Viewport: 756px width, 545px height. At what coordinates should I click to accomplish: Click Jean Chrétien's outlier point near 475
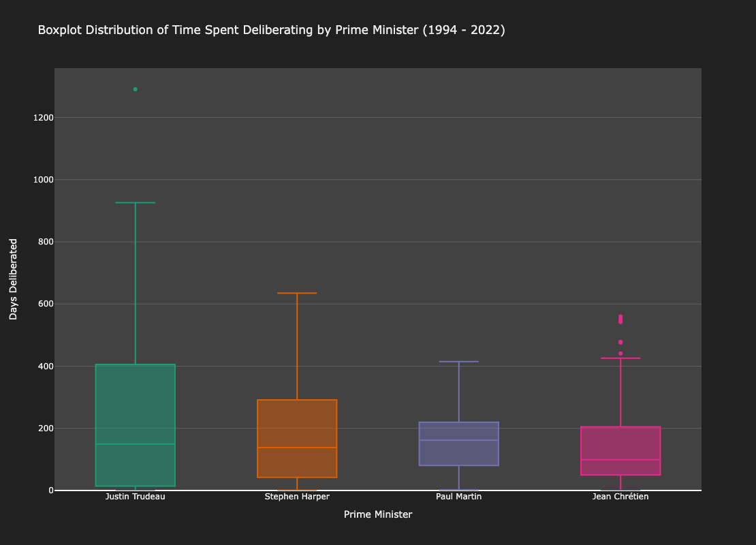(x=620, y=343)
